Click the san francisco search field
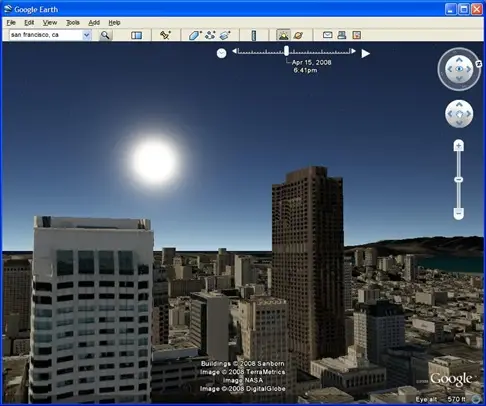Screen dimensions: 486x406 [x=46, y=35]
